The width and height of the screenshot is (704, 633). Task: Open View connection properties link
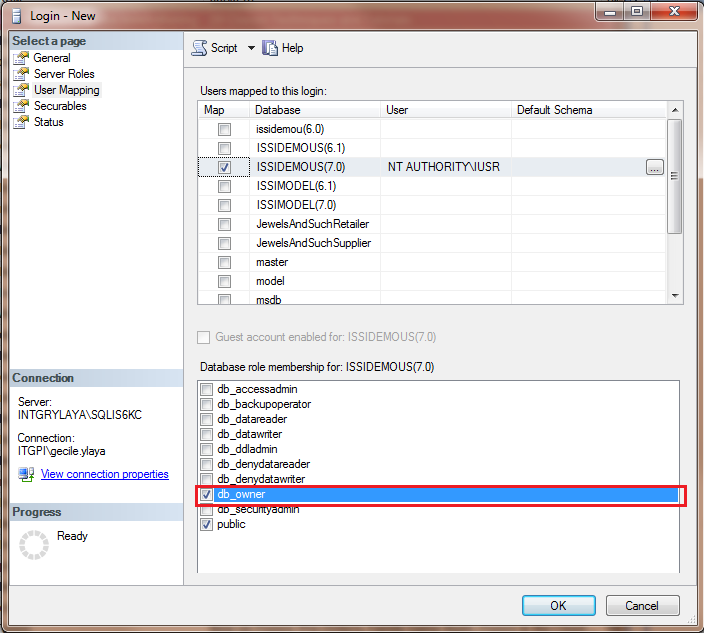(x=104, y=474)
